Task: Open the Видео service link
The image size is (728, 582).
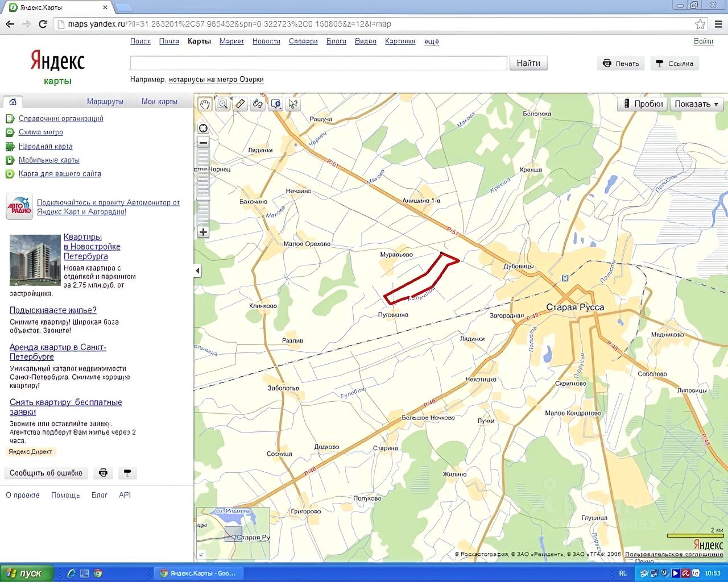Action: pos(366,41)
